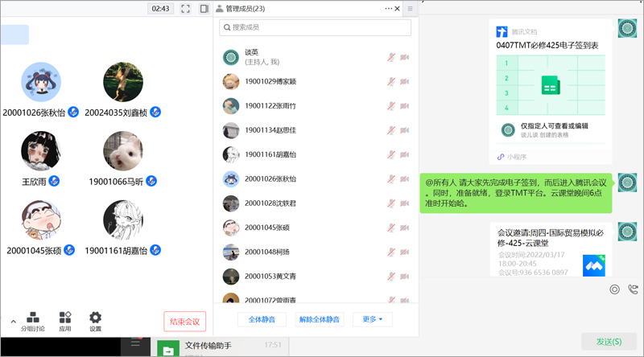The image size is (644, 357).
Task: Start a voice call from chat toolbar
Action: click(634, 289)
